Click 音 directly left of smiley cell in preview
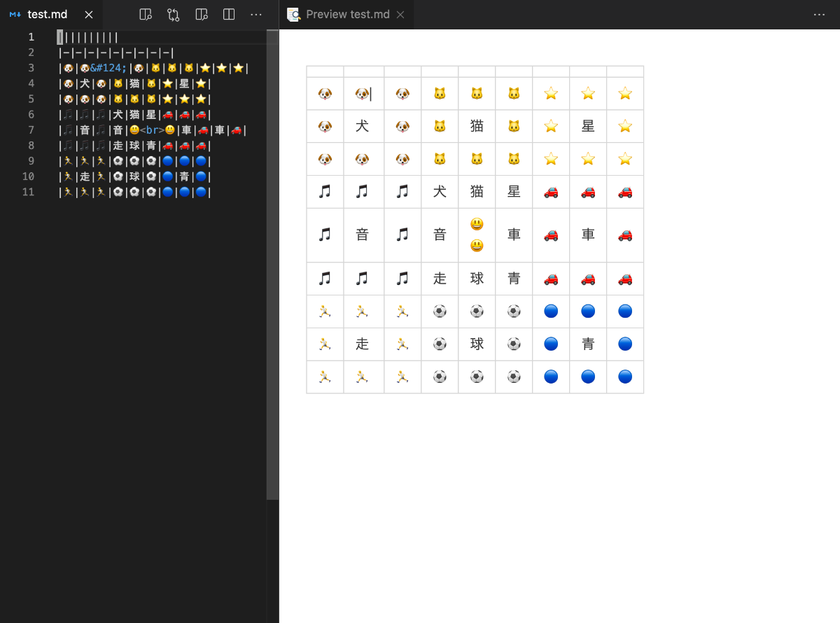 click(x=440, y=235)
